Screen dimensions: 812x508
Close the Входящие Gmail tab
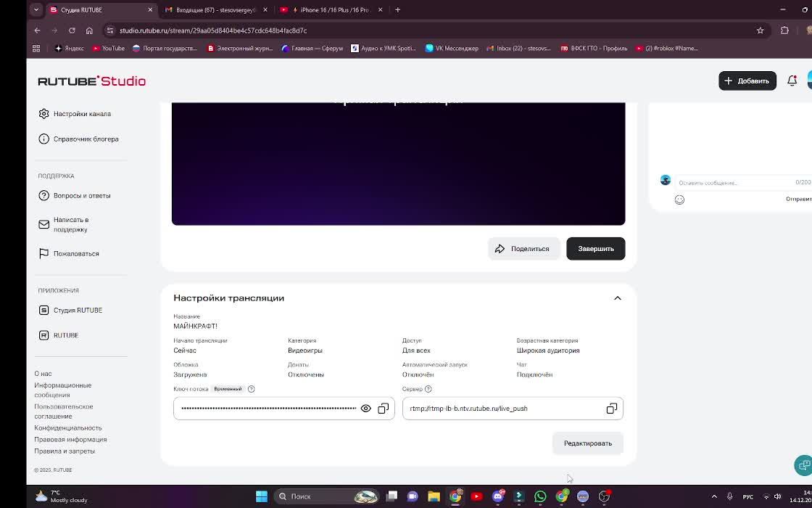click(x=265, y=10)
